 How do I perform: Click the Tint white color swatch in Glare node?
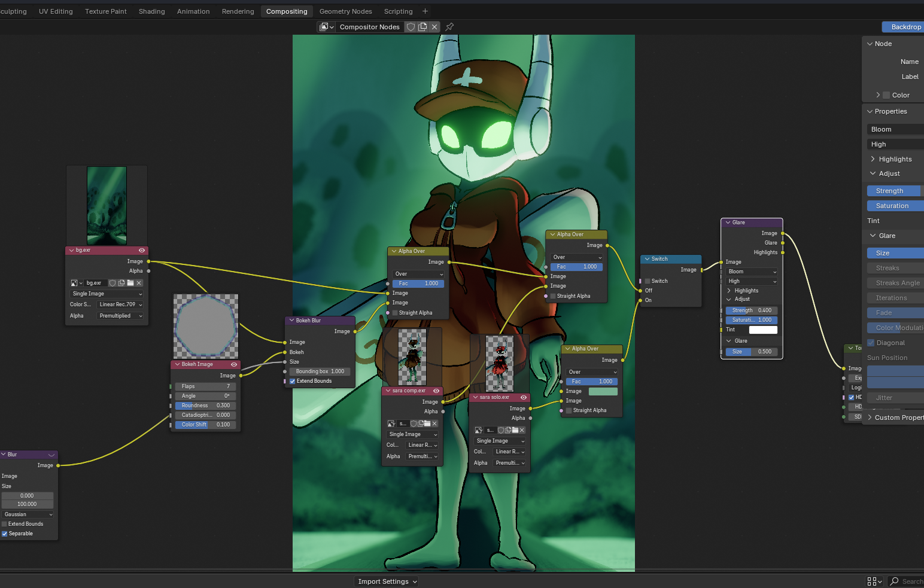tap(763, 330)
